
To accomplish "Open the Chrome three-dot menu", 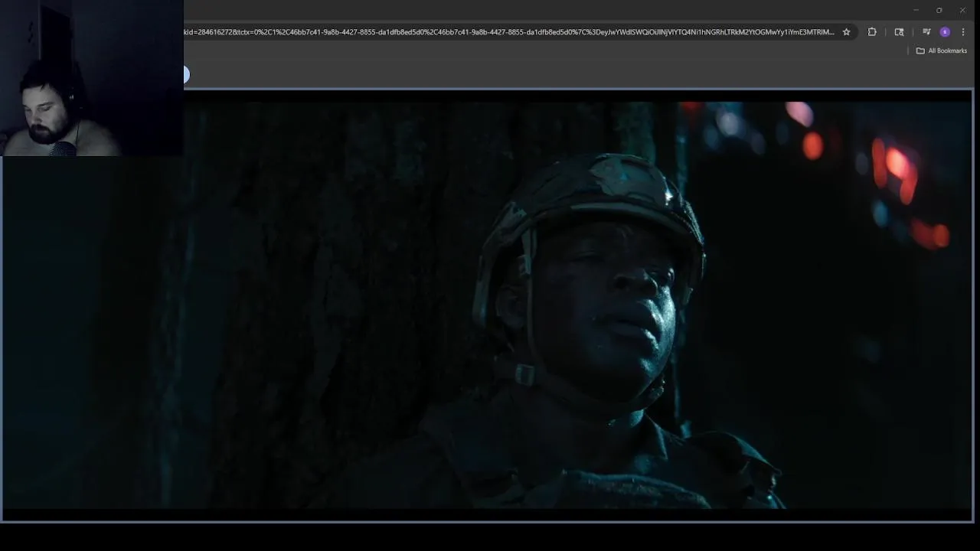I will tap(963, 32).
